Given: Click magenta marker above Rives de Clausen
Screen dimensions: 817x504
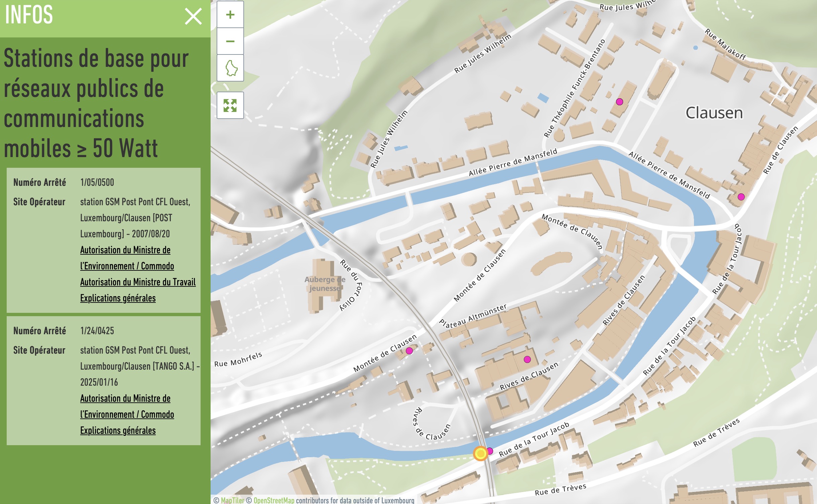Looking at the screenshot, I should (527, 360).
